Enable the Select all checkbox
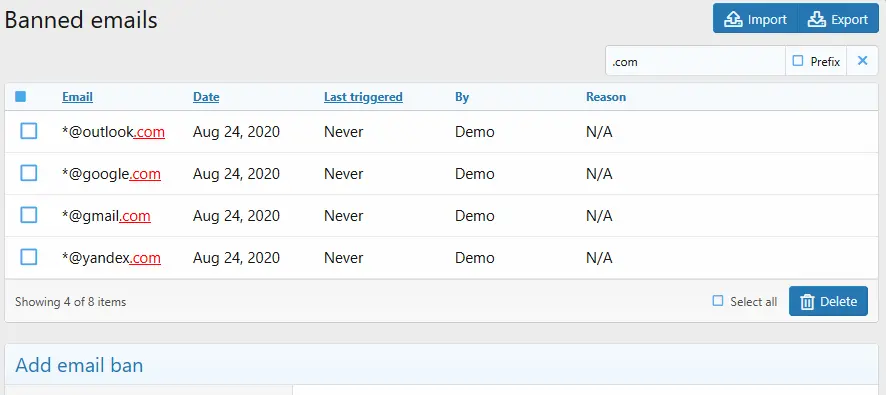Viewport: 886px width, 395px height. 718,301
